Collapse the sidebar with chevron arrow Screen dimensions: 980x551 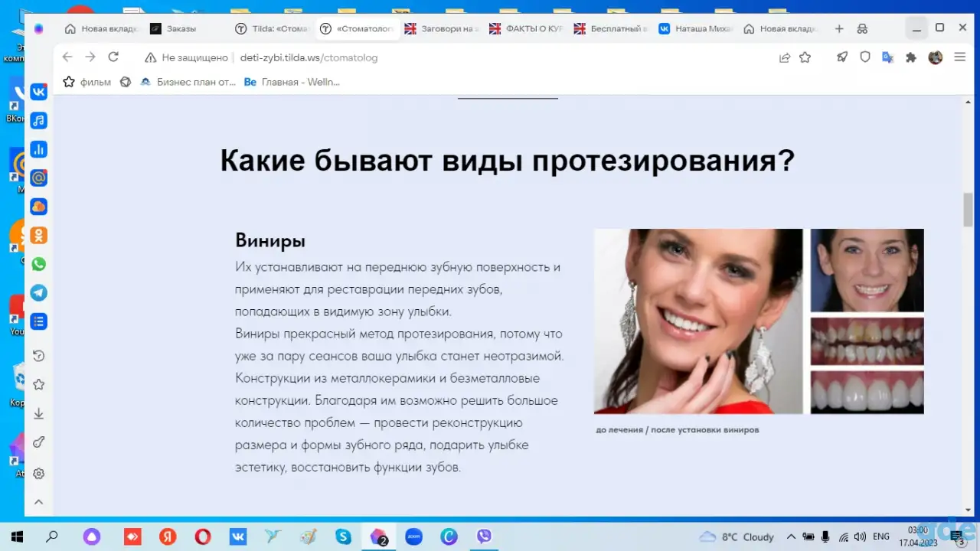pos(38,503)
